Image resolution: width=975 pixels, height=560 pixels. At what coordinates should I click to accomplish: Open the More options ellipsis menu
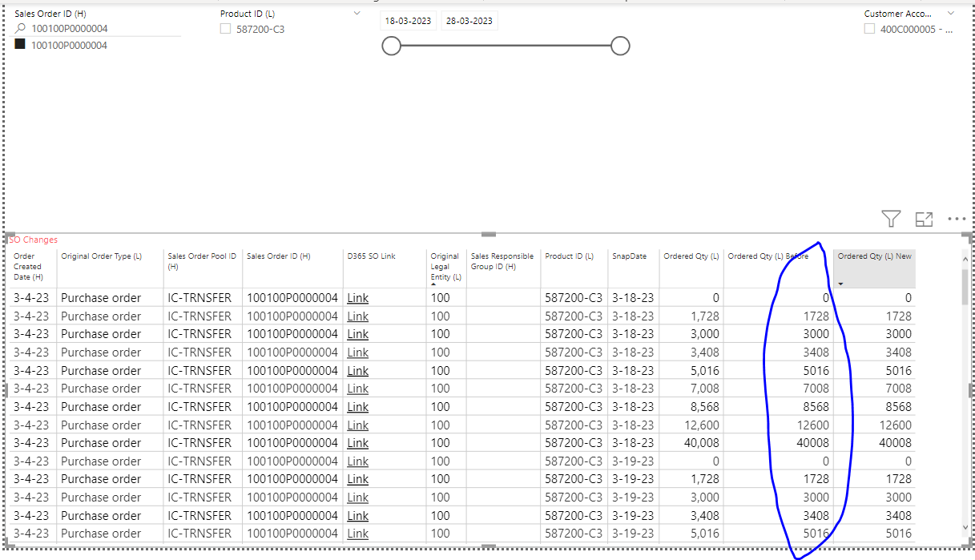957,219
